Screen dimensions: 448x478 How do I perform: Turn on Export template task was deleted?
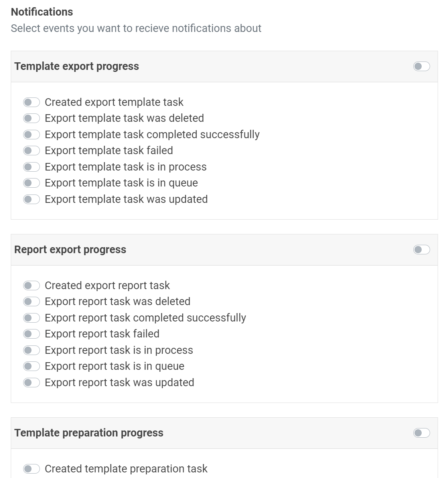[x=32, y=118]
